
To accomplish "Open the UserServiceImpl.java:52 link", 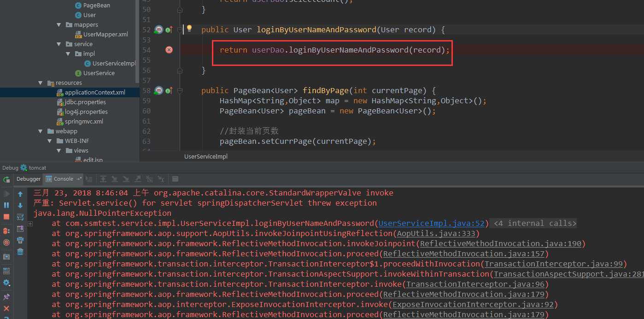I will click(431, 223).
